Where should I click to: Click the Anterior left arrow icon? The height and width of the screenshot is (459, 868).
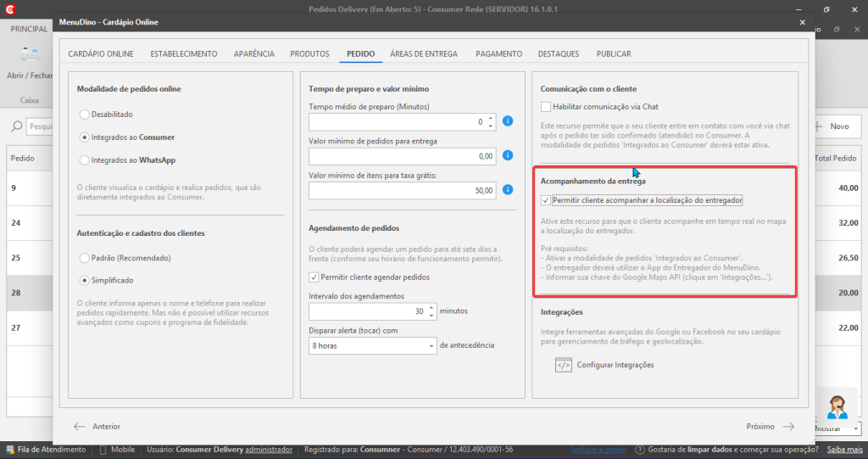pyautogui.click(x=79, y=426)
